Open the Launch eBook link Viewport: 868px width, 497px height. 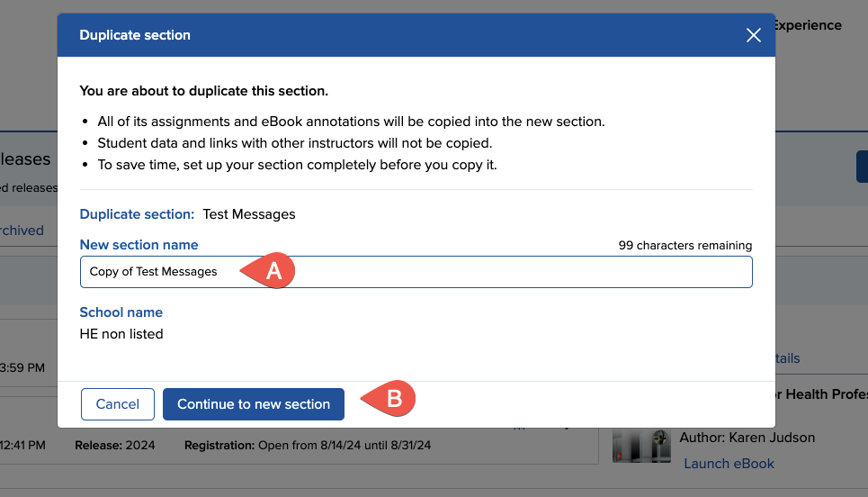coord(729,463)
